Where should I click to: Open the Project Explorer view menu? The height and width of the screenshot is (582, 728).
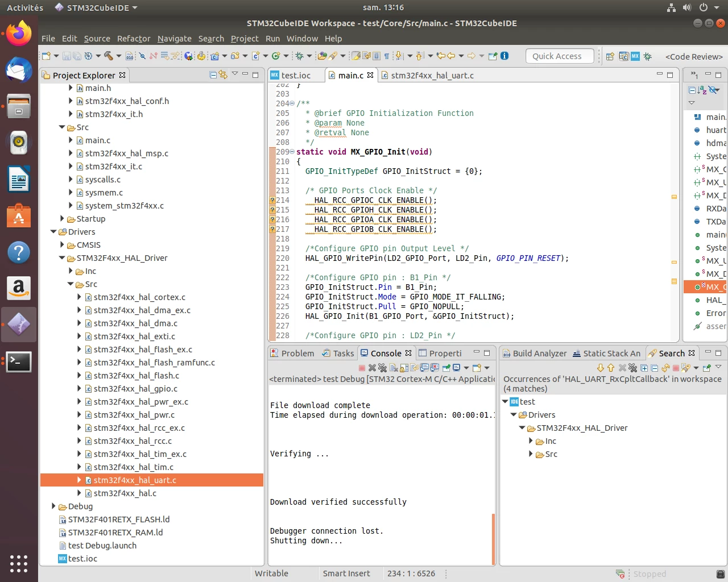[235, 74]
